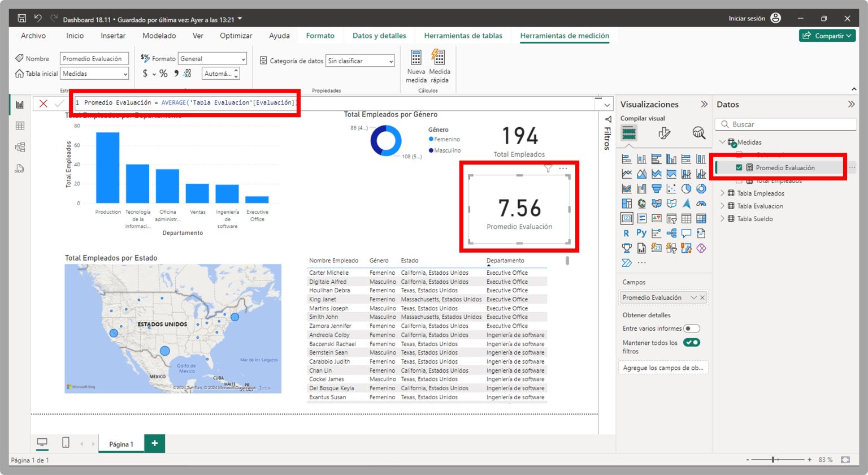This screenshot has height=475, width=868.
Task: Expand the Tabla Empleados table
Action: pyautogui.click(x=722, y=193)
